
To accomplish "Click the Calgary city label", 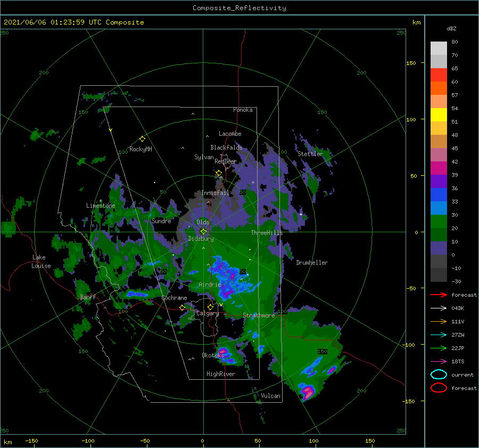I will point(208,313).
